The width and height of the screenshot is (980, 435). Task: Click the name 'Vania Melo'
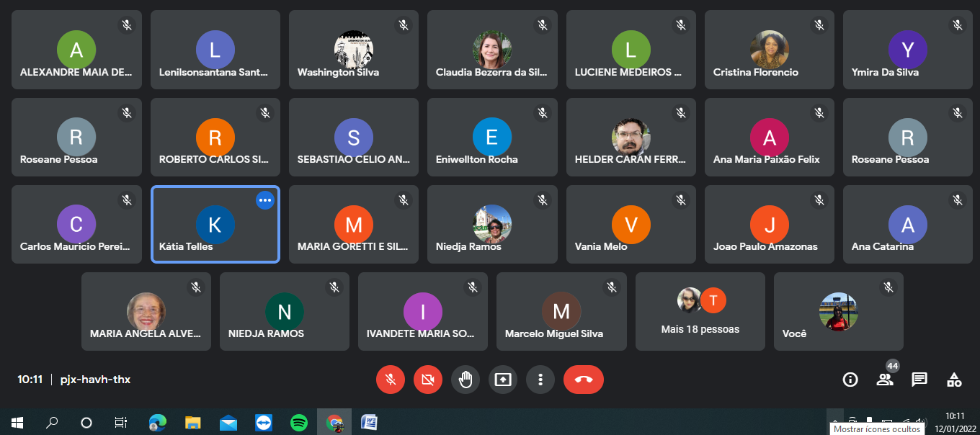click(601, 246)
